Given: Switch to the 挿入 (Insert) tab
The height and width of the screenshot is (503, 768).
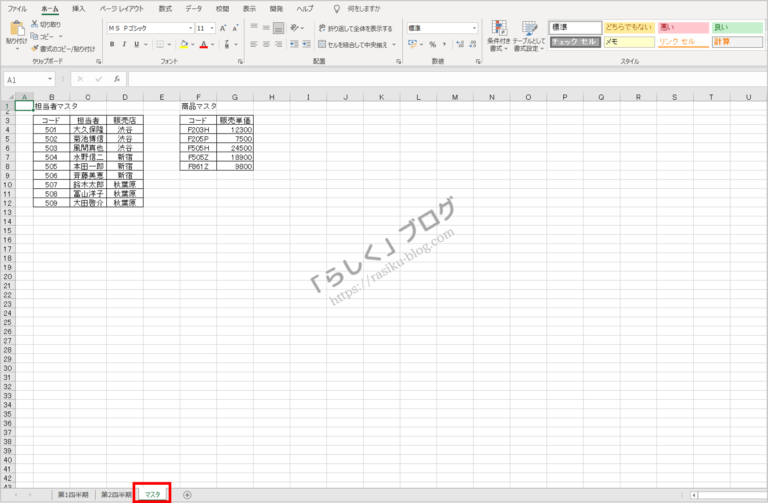Looking at the screenshot, I should 78,9.
